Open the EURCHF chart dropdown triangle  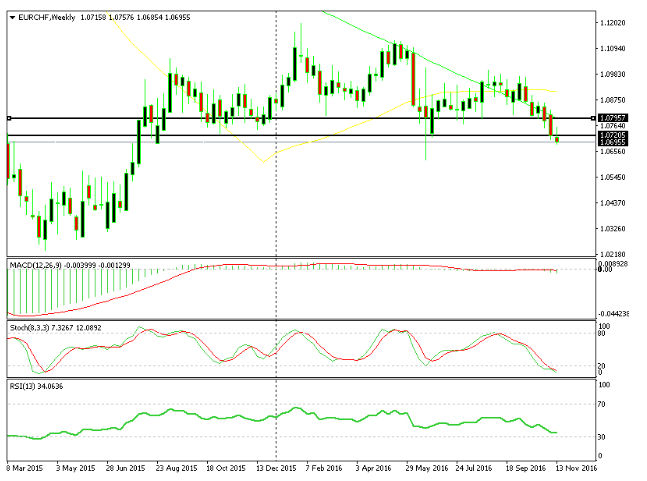tap(12, 17)
